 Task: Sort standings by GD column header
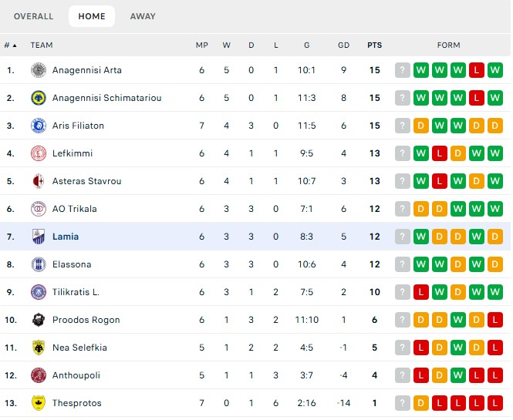pyautogui.click(x=344, y=45)
